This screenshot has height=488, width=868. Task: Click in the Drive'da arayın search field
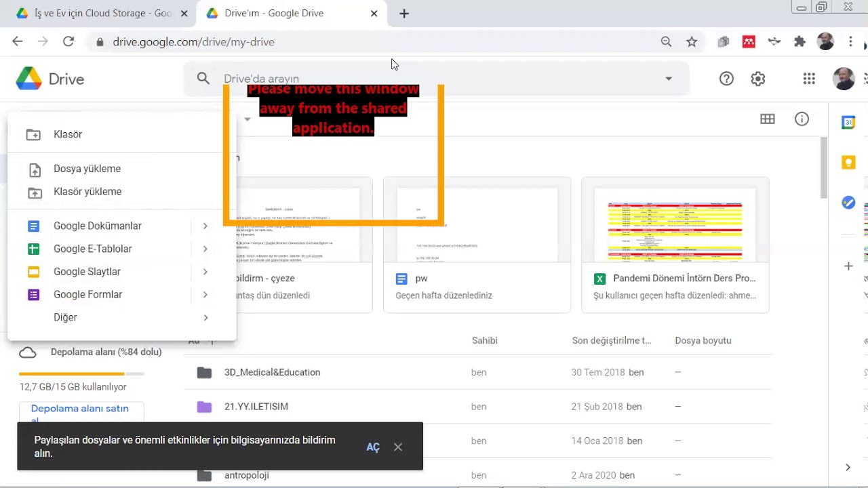pos(437,79)
